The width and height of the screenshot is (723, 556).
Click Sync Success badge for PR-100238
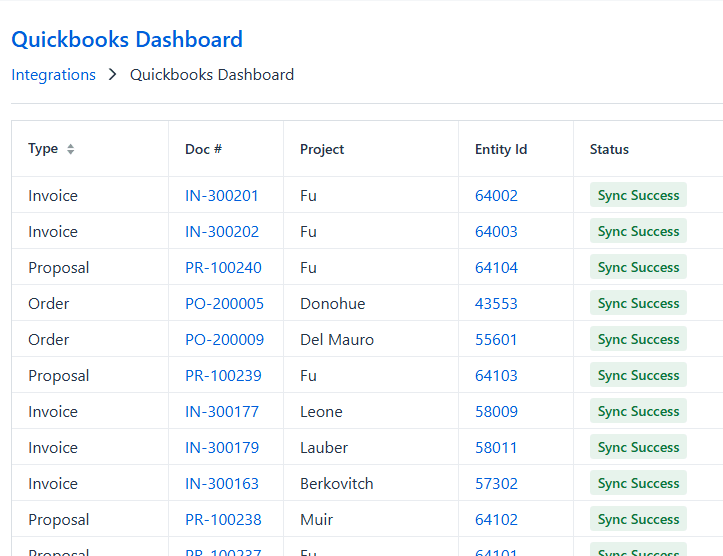pos(638,519)
